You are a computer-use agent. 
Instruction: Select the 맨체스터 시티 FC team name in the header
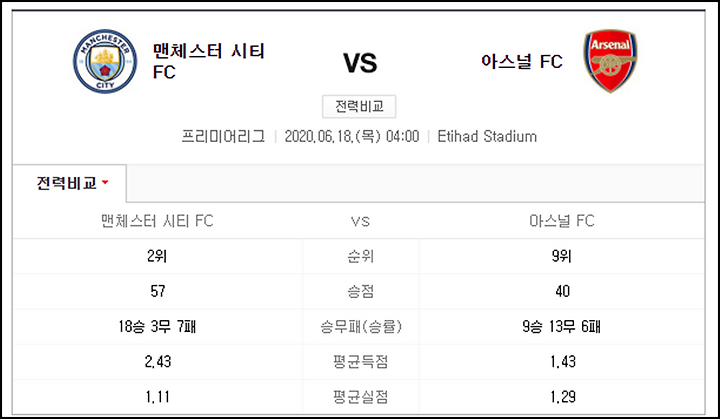(x=209, y=61)
